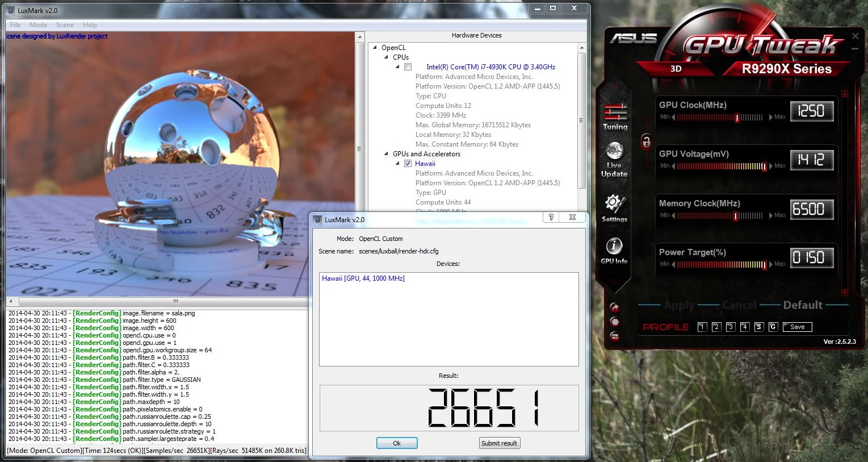Toggle the clock-voltage link lock icon
Viewport: 868px width, 462px height.
[x=646, y=141]
